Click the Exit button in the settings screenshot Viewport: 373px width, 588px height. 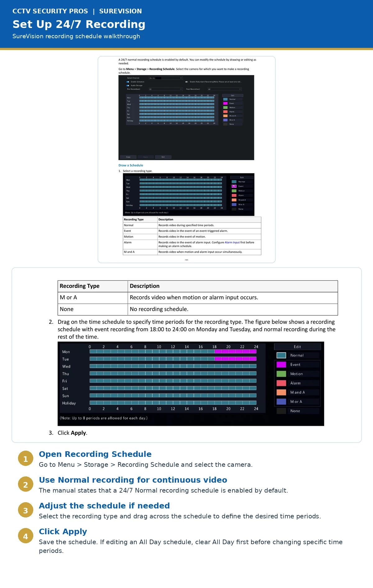[163, 157]
